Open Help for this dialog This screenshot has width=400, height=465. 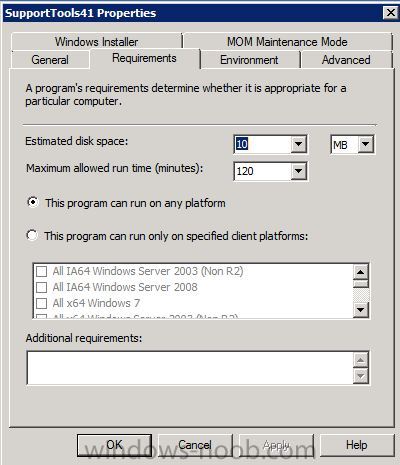(x=356, y=445)
